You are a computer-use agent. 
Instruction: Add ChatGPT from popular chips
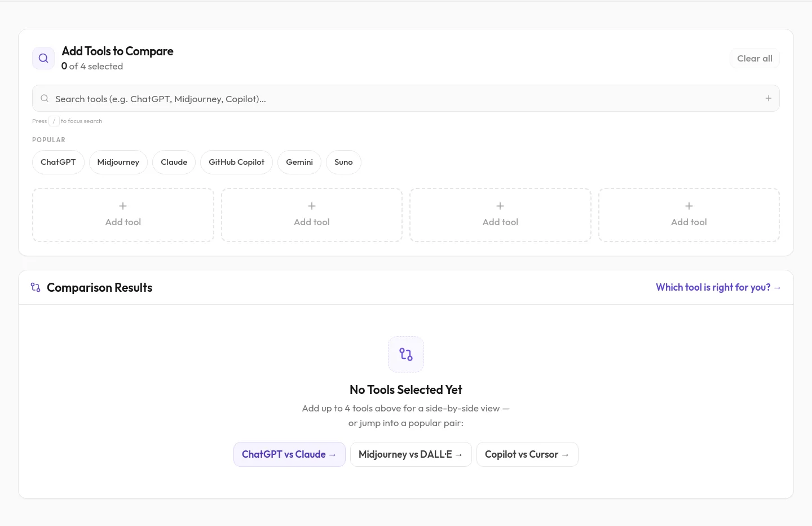coord(58,162)
